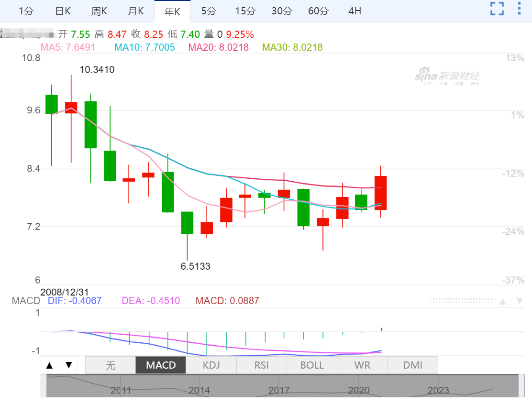
Task: Switch to 月K monthly chart
Action: tap(136, 11)
